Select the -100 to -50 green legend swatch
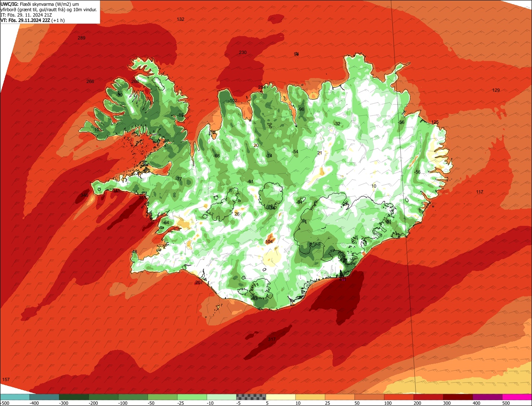The height and width of the screenshot is (406, 532). click(133, 397)
